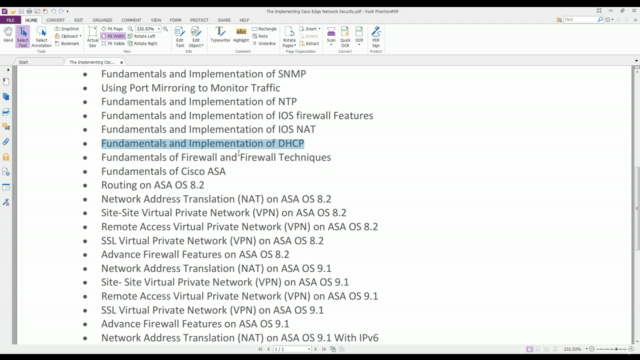Take a SnapShot of the page

[x=67, y=29]
